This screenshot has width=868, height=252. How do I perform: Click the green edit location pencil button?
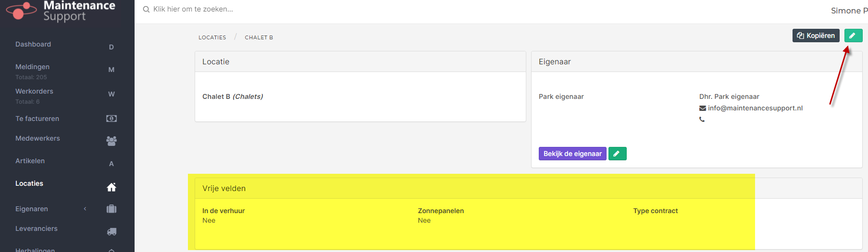(854, 36)
